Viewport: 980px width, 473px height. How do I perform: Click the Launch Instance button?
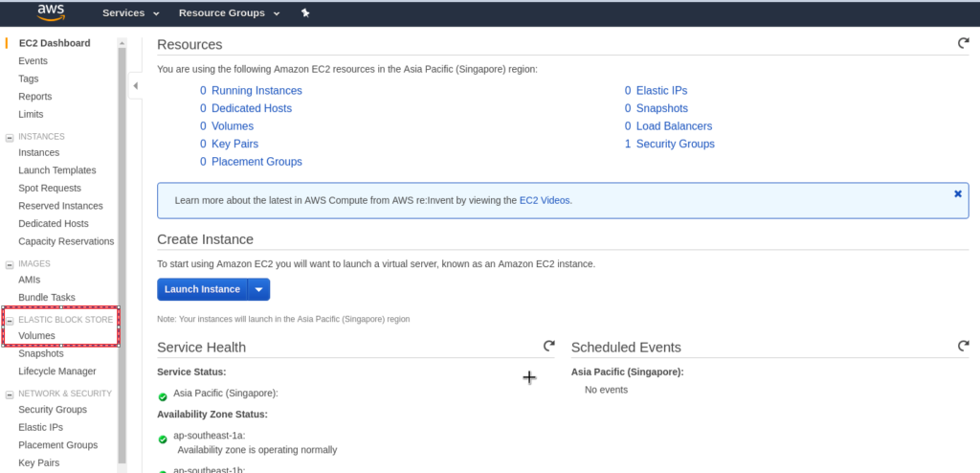tap(203, 289)
